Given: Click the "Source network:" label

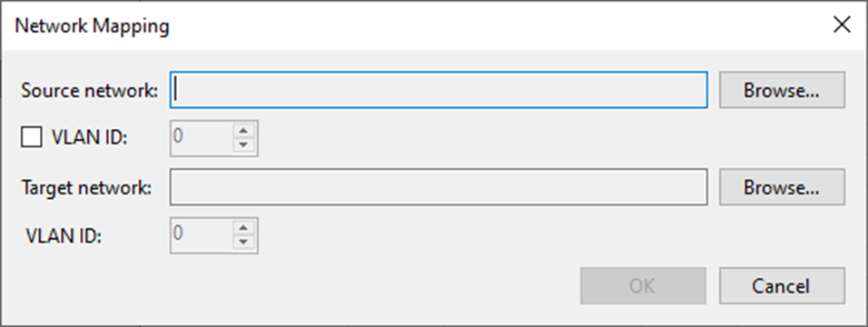Looking at the screenshot, I should click(90, 90).
